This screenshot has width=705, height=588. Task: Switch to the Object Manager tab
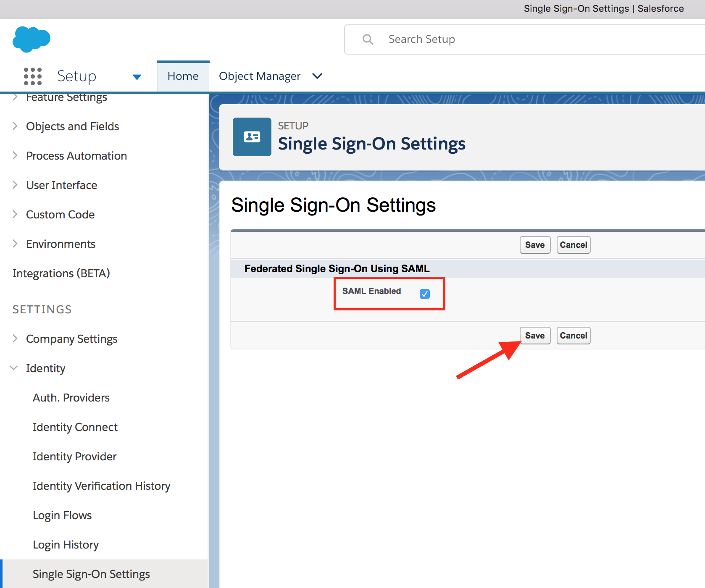coord(260,76)
